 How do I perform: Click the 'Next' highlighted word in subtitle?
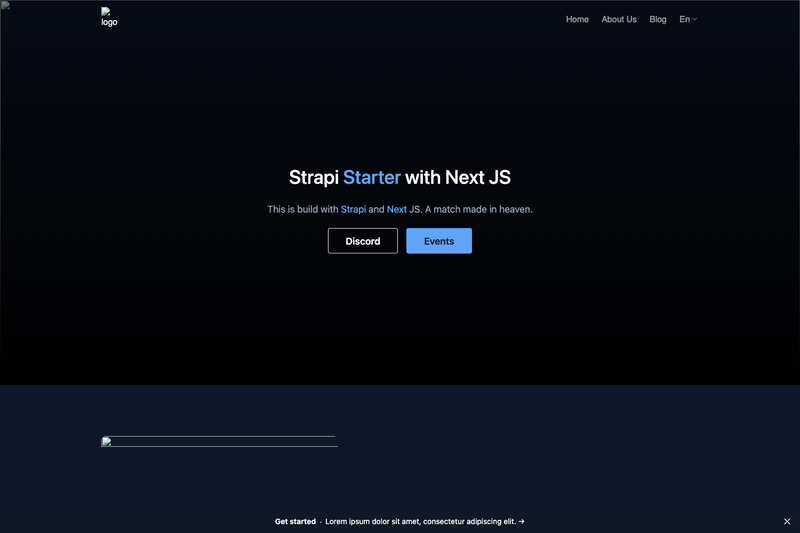tap(396, 209)
